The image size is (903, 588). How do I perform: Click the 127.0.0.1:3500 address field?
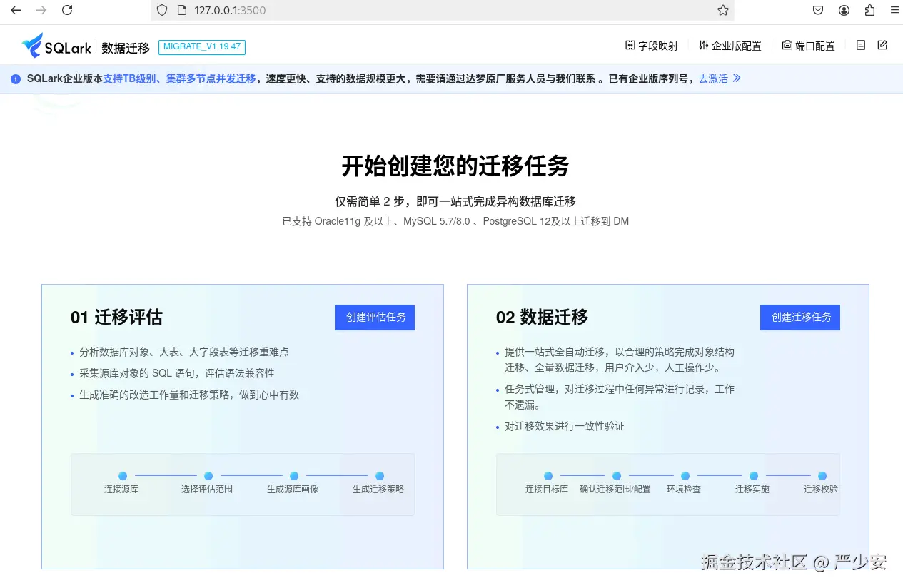click(443, 10)
